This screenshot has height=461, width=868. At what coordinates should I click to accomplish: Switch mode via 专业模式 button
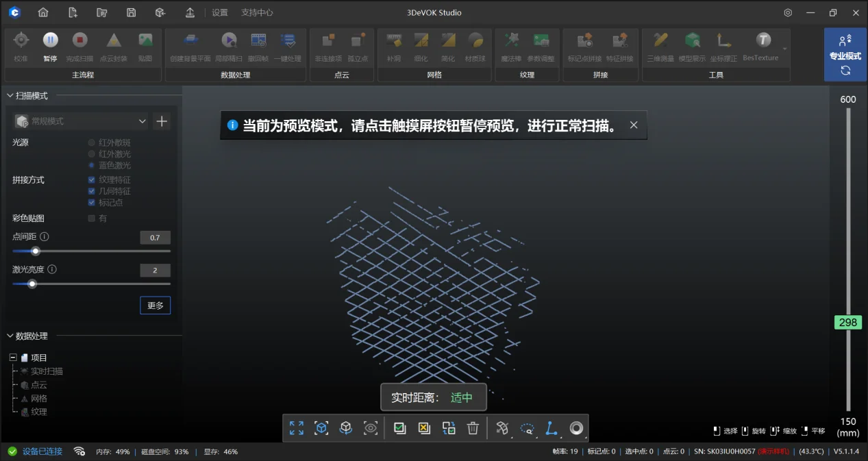tap(845, 55)
